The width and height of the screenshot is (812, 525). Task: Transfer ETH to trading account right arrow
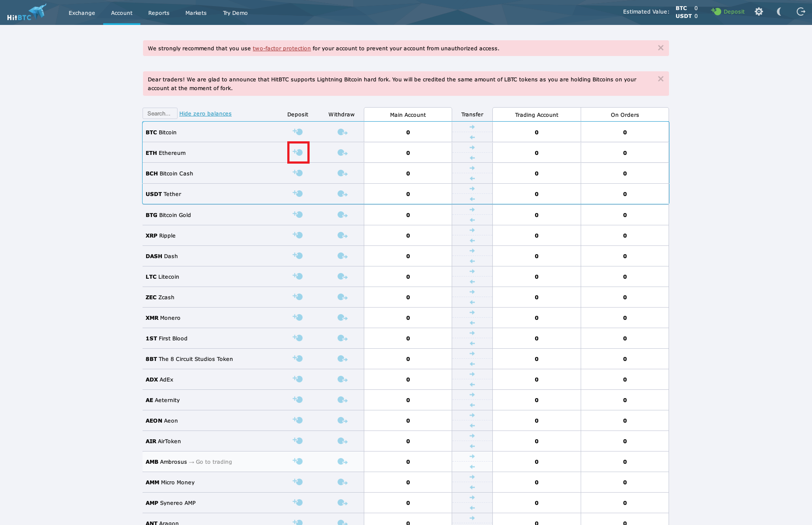click(472, 147)
